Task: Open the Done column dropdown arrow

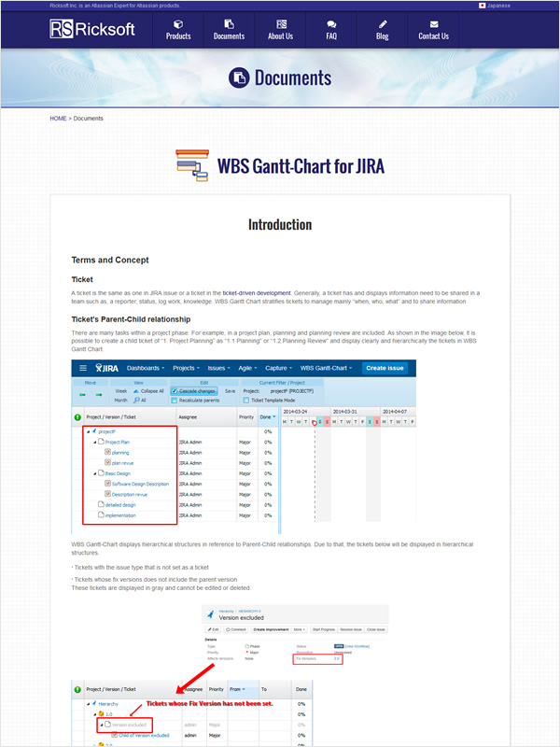Action: (274, 416)
